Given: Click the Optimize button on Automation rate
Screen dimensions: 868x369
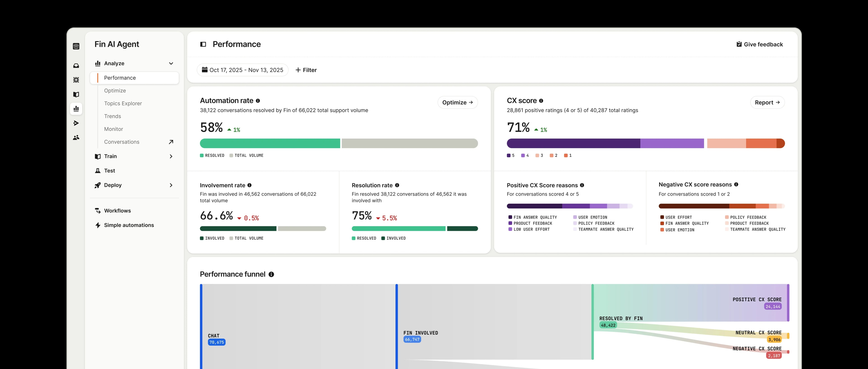Looking at the screenshot, I should [458, 102].
